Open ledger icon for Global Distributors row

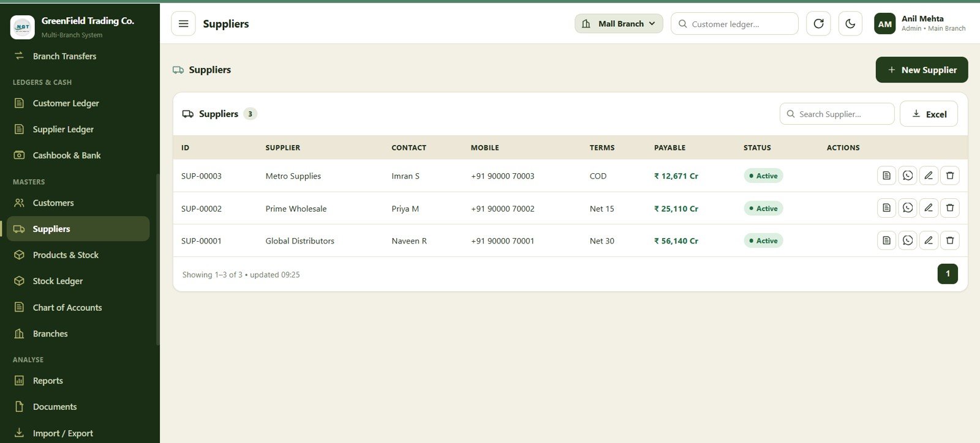886,240
